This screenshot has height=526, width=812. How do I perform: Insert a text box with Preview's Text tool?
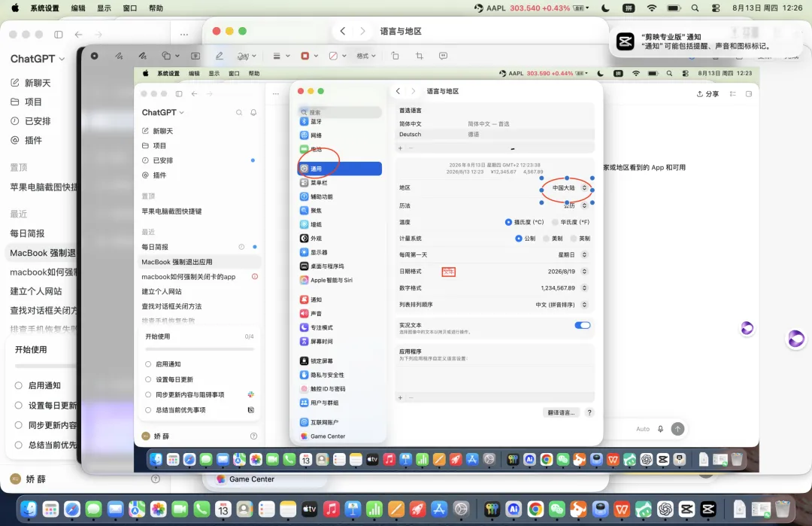(x=195, y=56)
